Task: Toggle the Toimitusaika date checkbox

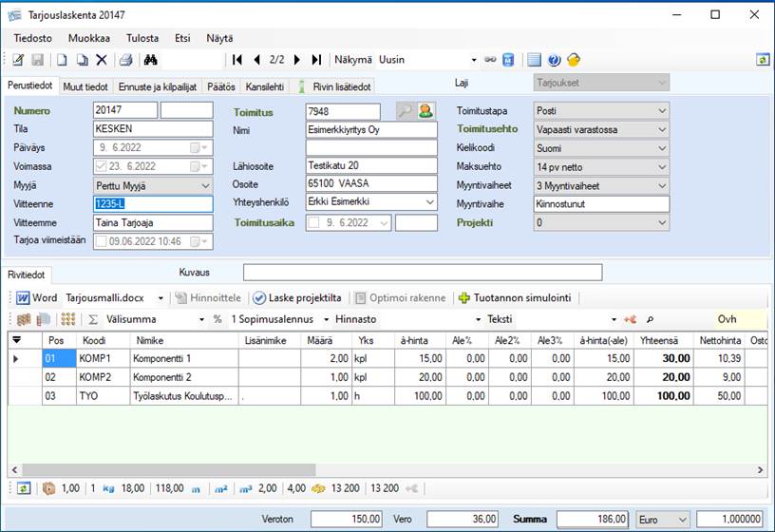Action: tap(313, 222)
